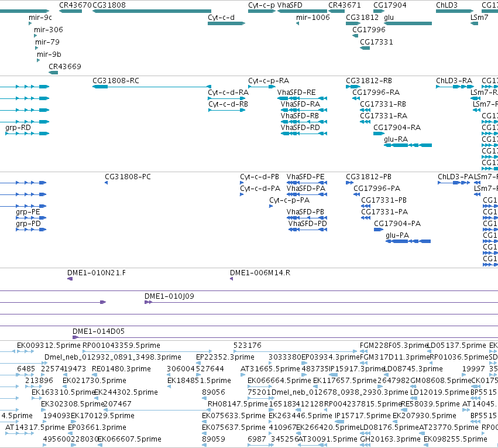
Task: Click the CG17904-PA protein label
Action: pos(397,224)
